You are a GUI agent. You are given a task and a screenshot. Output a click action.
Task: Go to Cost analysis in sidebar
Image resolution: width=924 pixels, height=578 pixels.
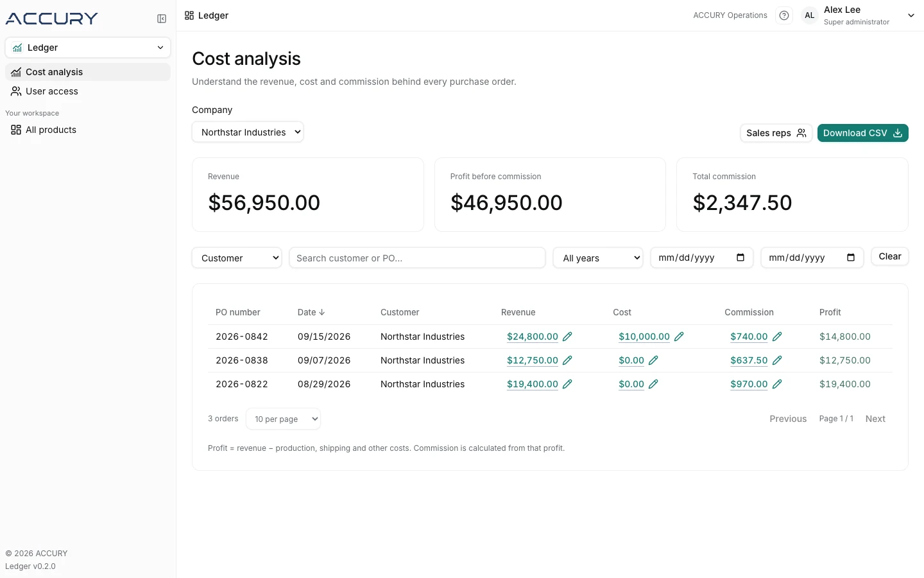click(x=88, y=72)
